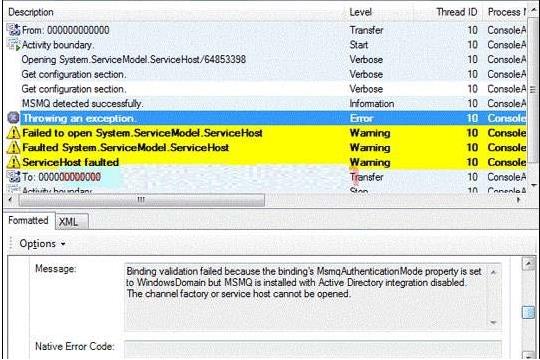Click down arrow of trace list vertical scrollbar
540x360 pixels.
point(533,185)
